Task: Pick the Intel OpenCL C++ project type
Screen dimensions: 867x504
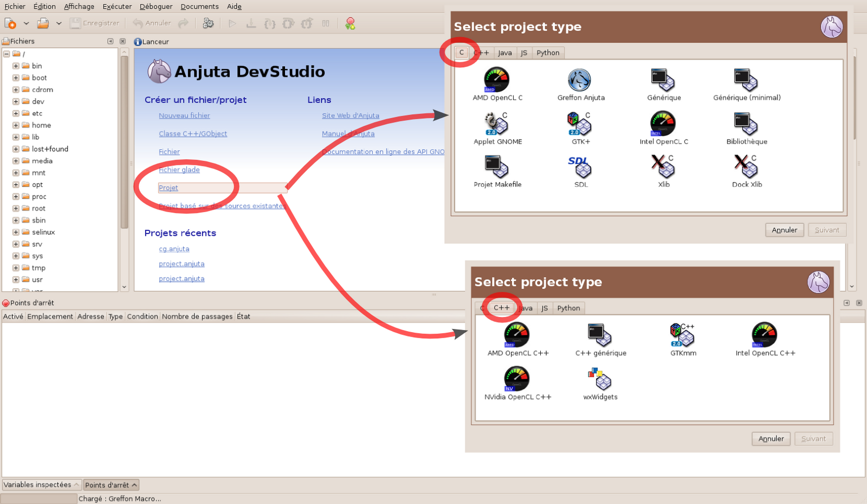Action: pyautogui.click(x=765, y=340)
